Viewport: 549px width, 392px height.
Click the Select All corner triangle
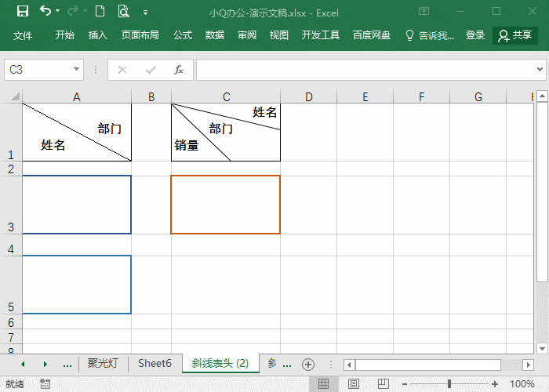[x=16, y=96]
